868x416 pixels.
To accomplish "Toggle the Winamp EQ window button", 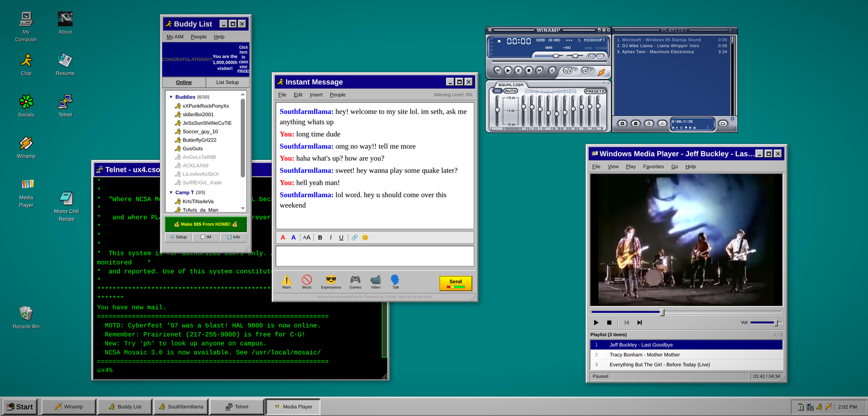I will [x=591, y=56].
